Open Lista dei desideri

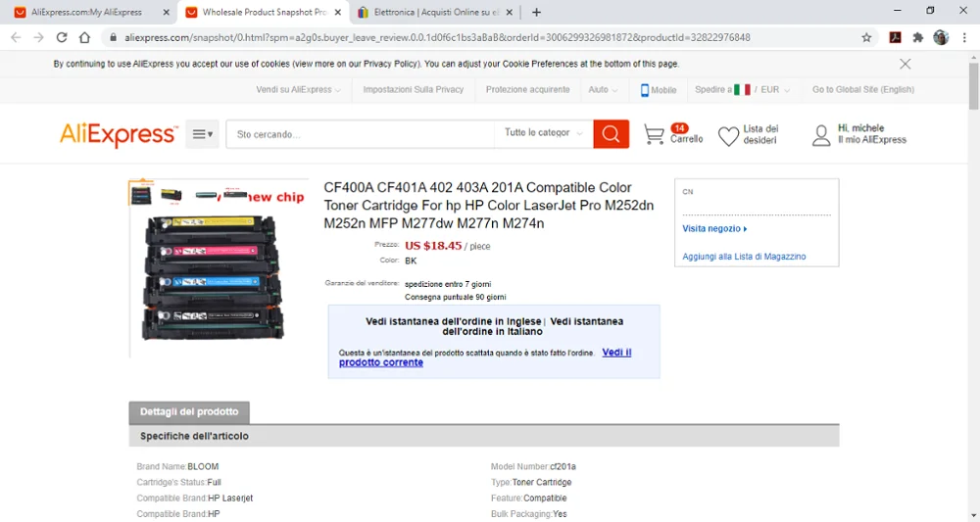[x=760, y=134]
